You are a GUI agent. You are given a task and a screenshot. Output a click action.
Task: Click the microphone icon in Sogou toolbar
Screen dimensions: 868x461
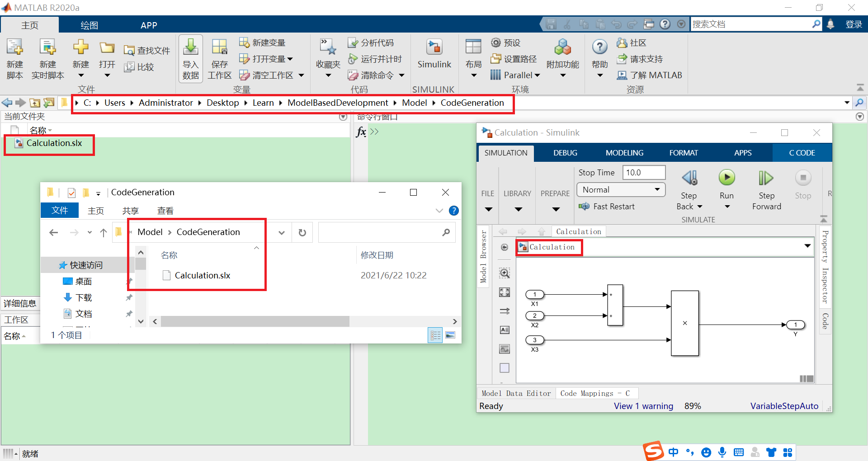point(722,452)
